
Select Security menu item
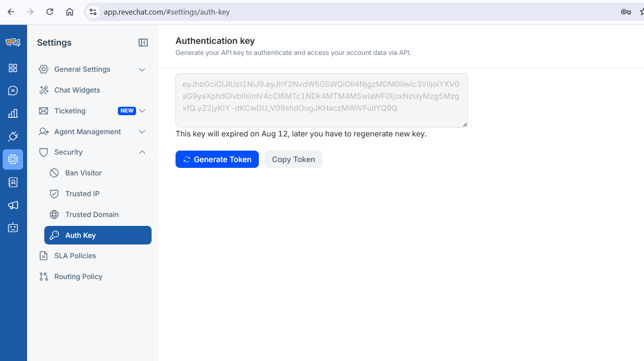pos(92,152)
